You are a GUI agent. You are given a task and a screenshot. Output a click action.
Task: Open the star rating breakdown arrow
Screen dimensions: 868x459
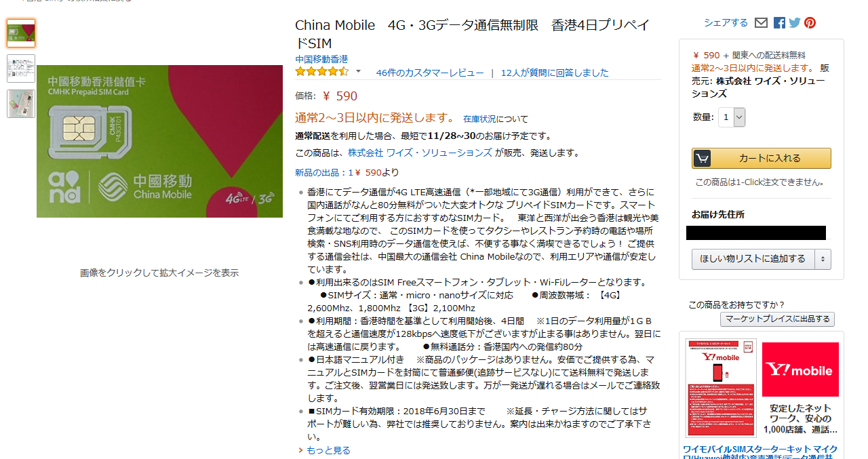point(359,72)
